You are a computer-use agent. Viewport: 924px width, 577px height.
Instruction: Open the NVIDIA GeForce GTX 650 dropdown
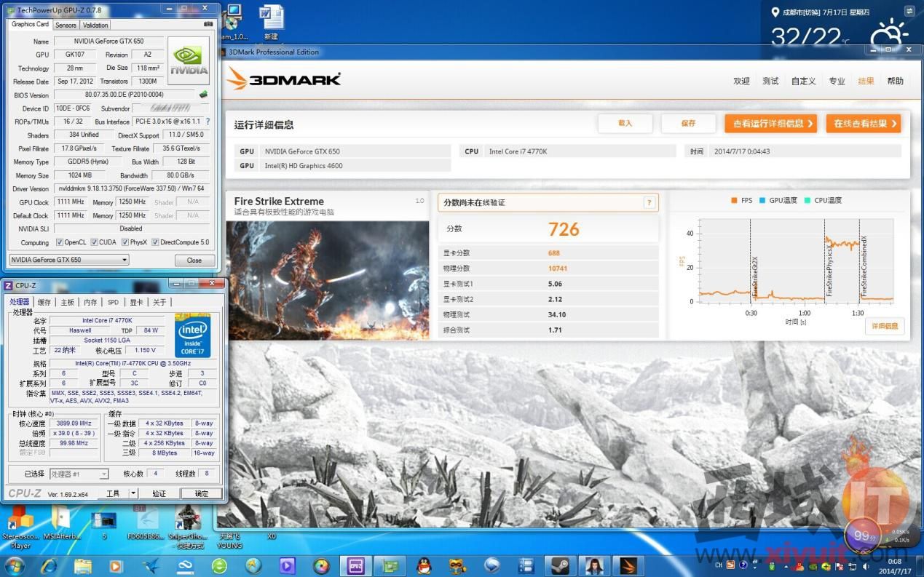[68, 260]
